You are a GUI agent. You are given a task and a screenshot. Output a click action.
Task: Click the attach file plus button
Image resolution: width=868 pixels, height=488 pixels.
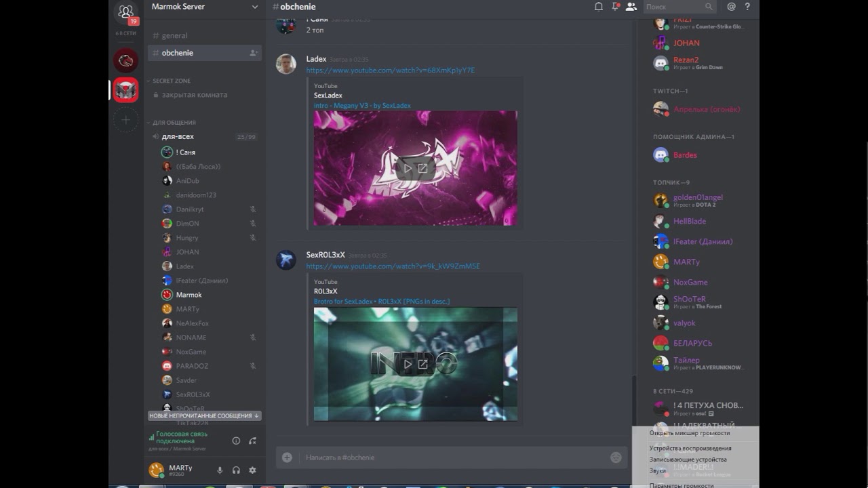pyautogui.click(x=287, y=457)
